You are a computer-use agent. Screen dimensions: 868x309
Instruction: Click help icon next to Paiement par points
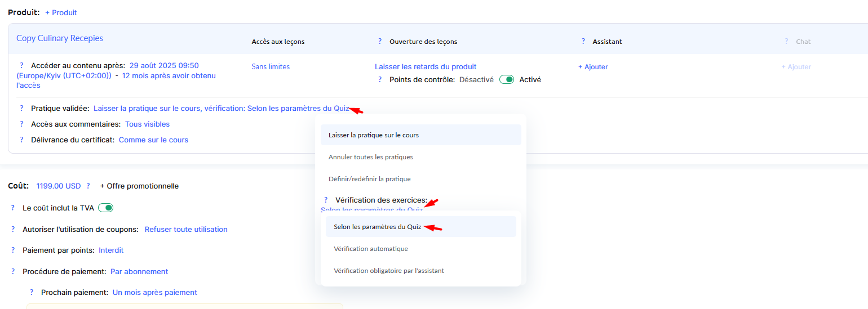tap(13, 250)
